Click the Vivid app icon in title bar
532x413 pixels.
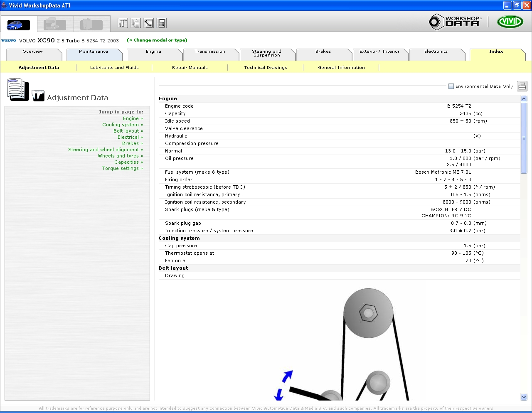click(x=4, y=5)
